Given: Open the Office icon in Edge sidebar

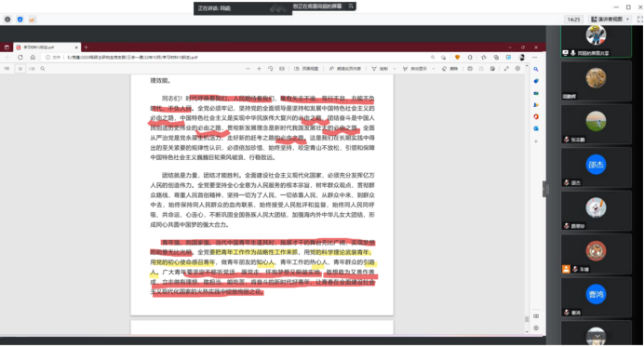Looking at the screenshot, I should tap(536, 116).
